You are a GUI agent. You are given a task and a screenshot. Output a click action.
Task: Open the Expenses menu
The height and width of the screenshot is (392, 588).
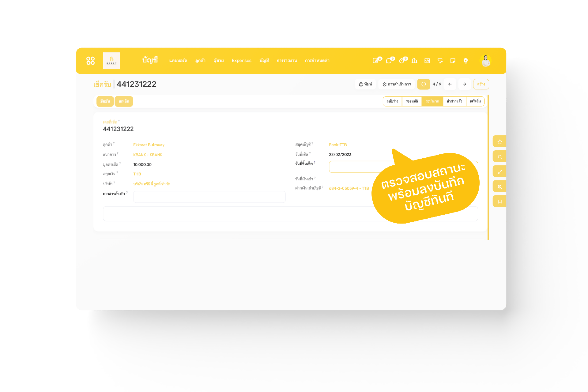click(x=241, y=61)
